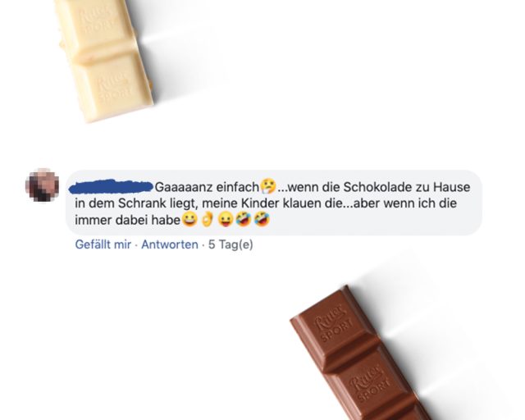Image resolution: width=525 pixels, height=420 pixels.
Task: Click the last laughing emoji in comment
Action: (262, 220)
